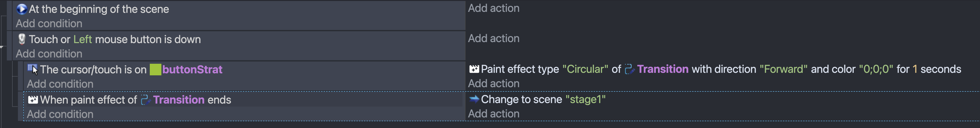Change the "Circular" effect type parameter
This screenshot has height=128, width=980.
(x=585, y=69)
